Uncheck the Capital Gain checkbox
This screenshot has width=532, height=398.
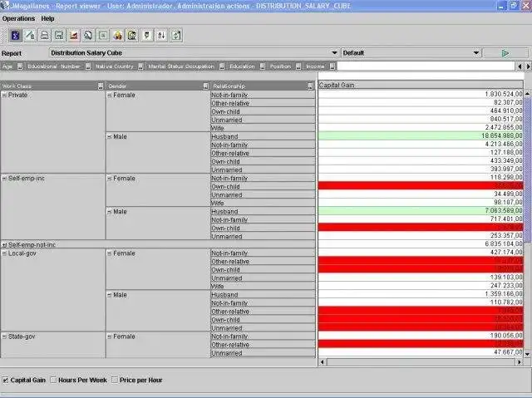tap(6, 381)
